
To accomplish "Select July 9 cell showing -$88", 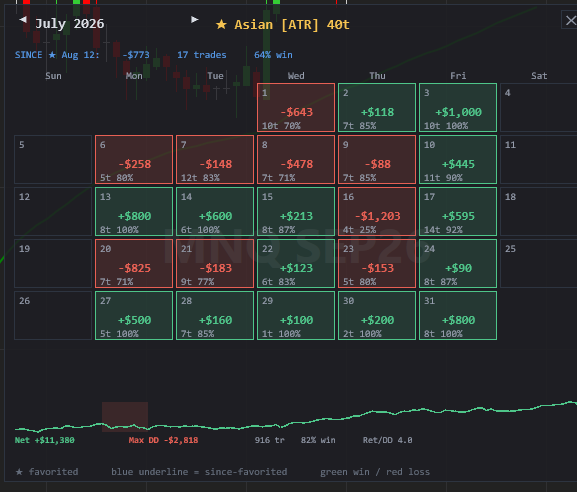I will (x=377, y=159).
